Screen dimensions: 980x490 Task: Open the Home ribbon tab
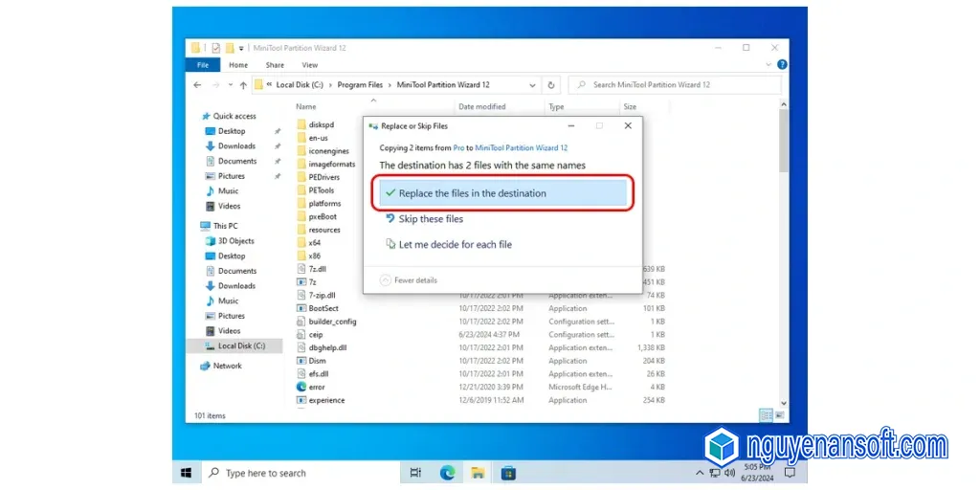tap(238, 65)
